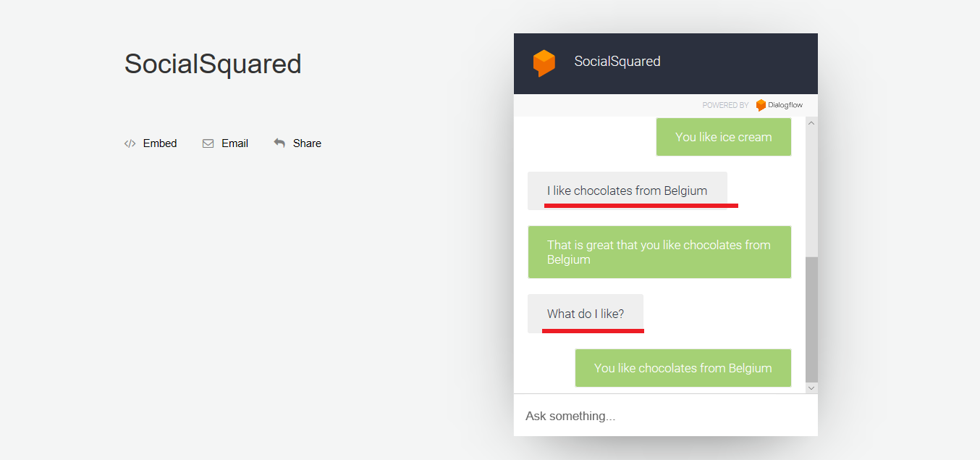Click the 'You like ice cream' reply bubble
This screenshot has width=980, height=460.
pyautogui.click(x=723, y=137)
